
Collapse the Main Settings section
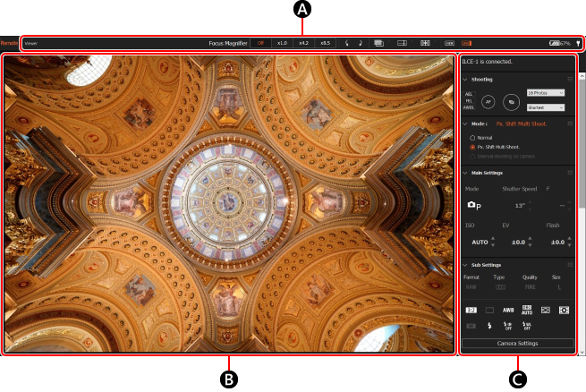click(x=465, y=173)
